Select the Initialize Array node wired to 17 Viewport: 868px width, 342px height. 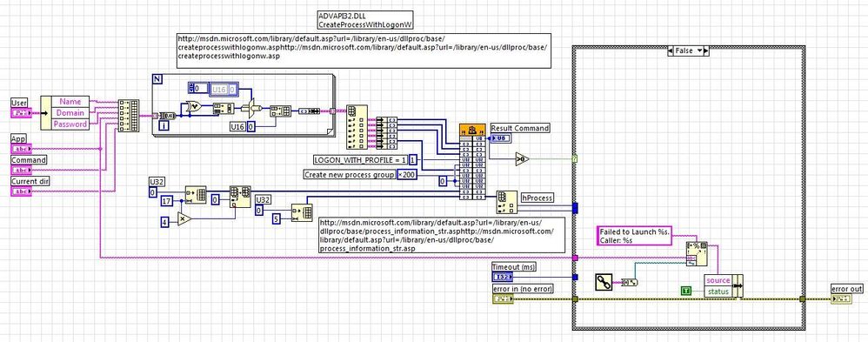point(196,196)
